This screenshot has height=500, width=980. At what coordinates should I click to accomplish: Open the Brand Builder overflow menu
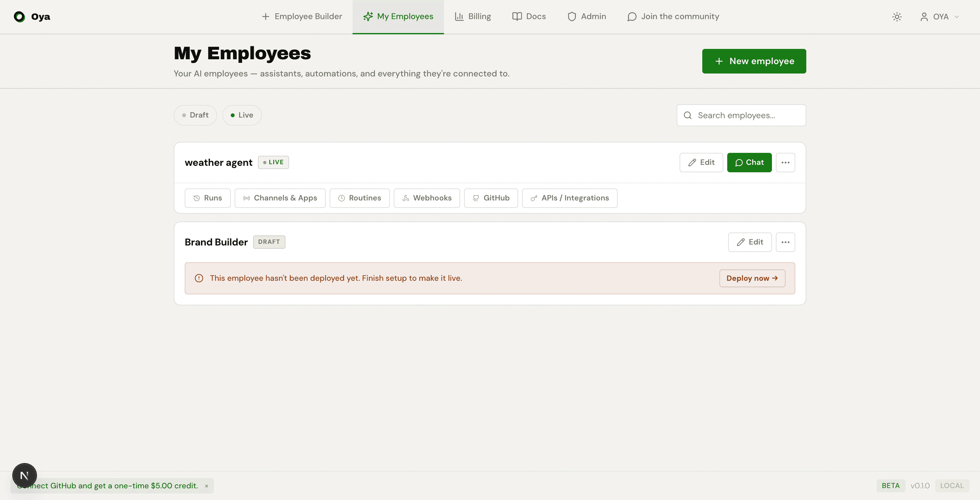pyautogui.click(x=786, y=242)
